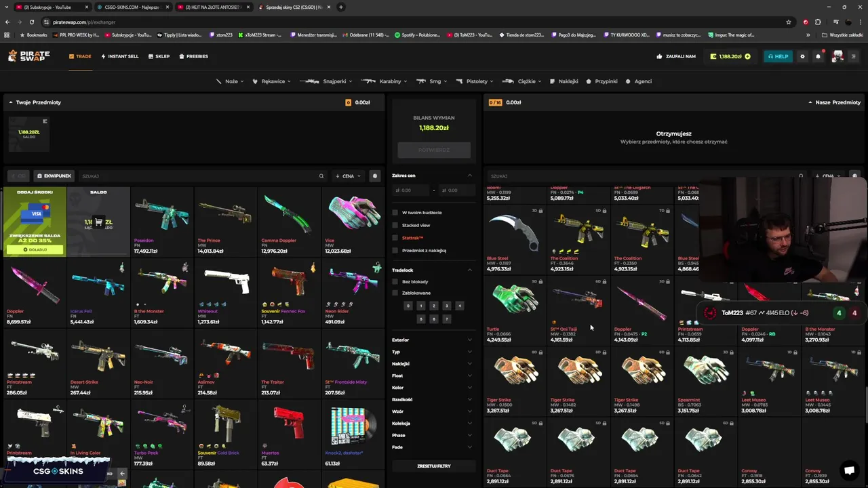Click the shopping cart icon on SALDO card
Screen dimensions: 868x488
tap(99, 222)
